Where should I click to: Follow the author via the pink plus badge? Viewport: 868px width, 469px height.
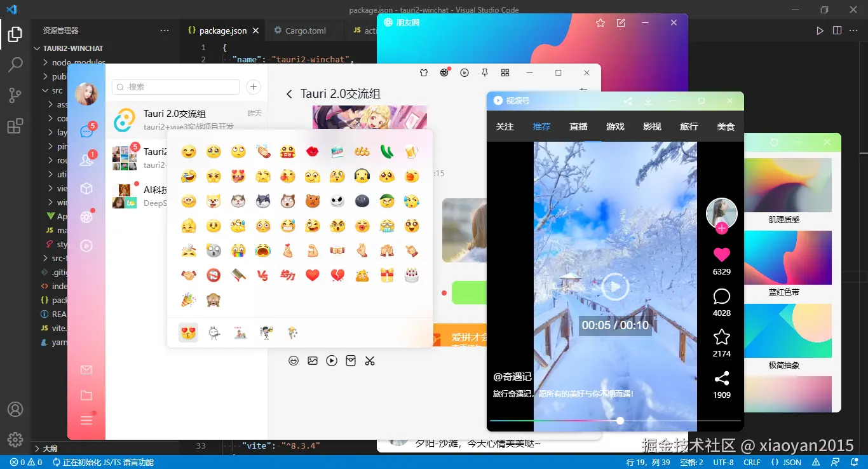721,228
